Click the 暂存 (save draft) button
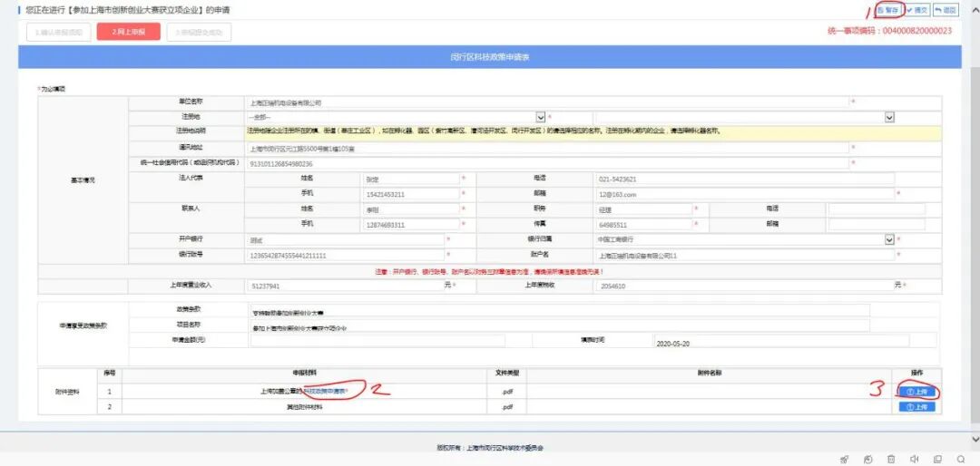The height and width of the screenshot is (466, 980). click(x=888, y=11)
